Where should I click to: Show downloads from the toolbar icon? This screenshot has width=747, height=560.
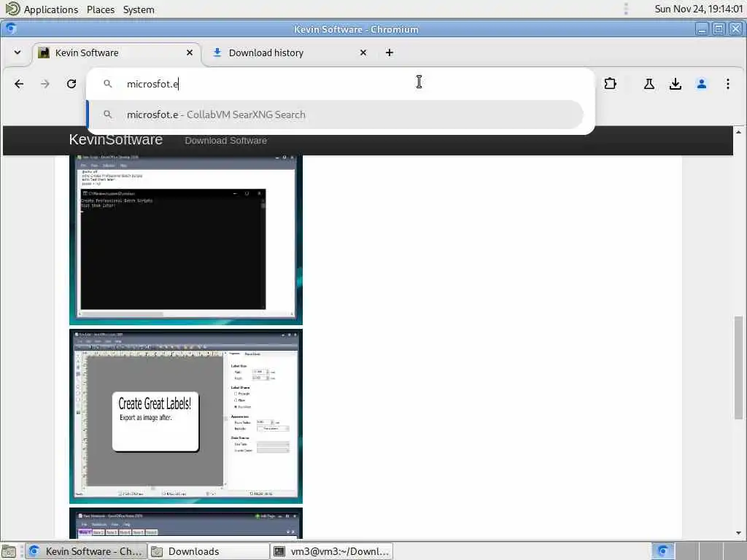click(x=675, y=84)
